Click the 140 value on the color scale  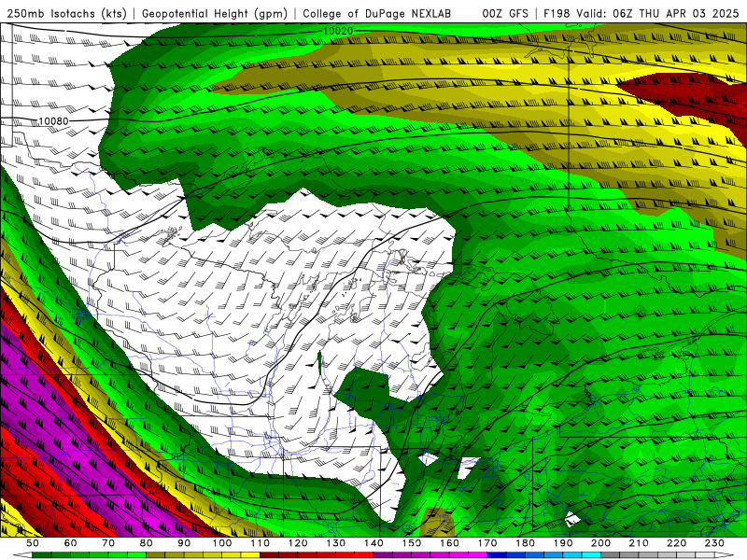(x=373, y=543)
